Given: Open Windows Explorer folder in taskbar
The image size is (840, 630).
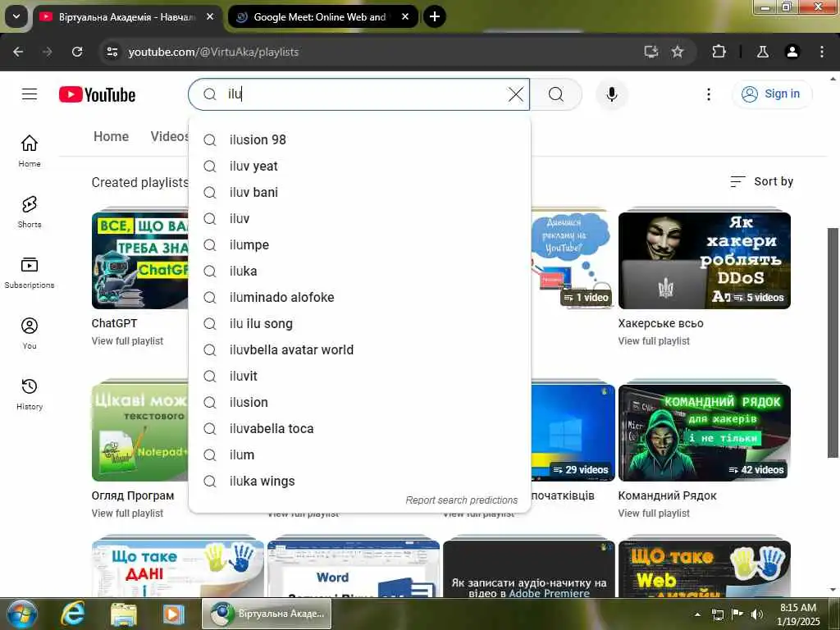Looking at the screenshot, I should (123, 614).
